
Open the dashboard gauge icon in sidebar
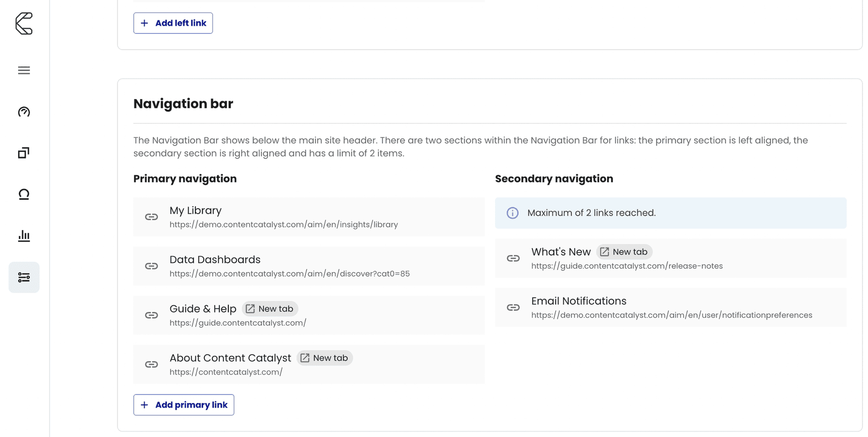tap(24, 112)
